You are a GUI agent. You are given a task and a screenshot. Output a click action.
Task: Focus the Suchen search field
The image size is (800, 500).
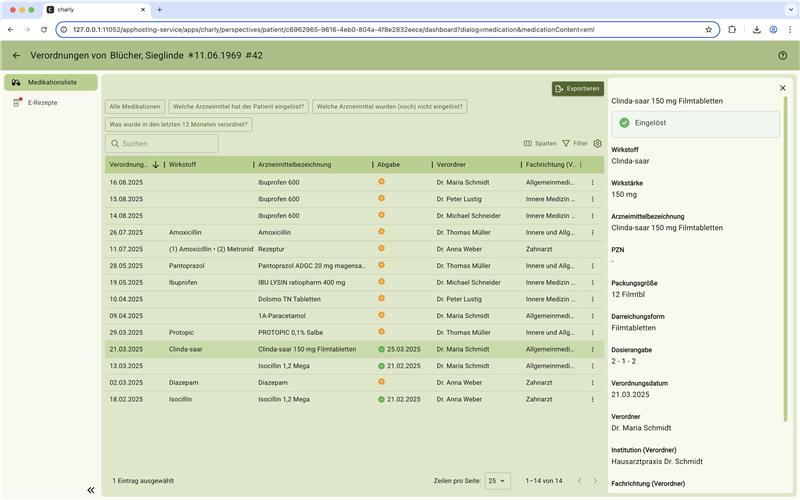pos(162,144)
